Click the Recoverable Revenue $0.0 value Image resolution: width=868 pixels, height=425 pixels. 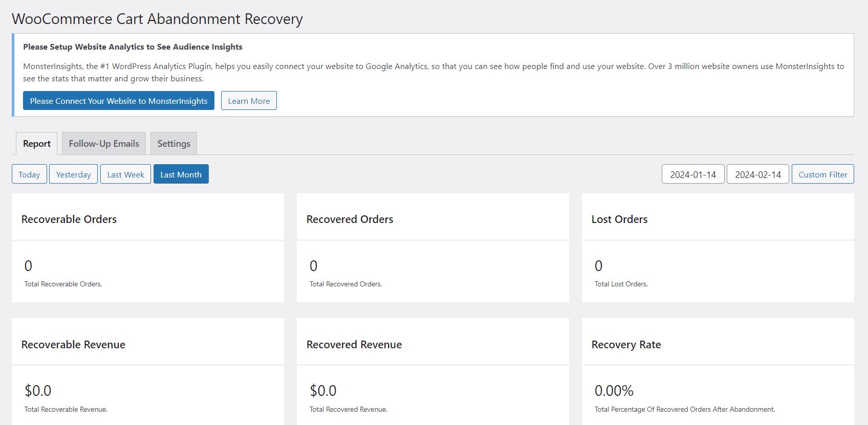point(38,391)
